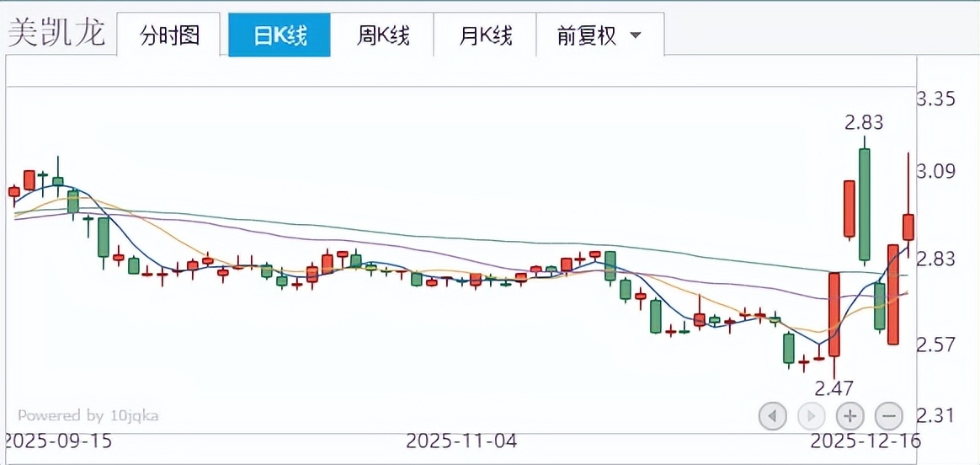Click the 2025-09-15 start date label

57,441
